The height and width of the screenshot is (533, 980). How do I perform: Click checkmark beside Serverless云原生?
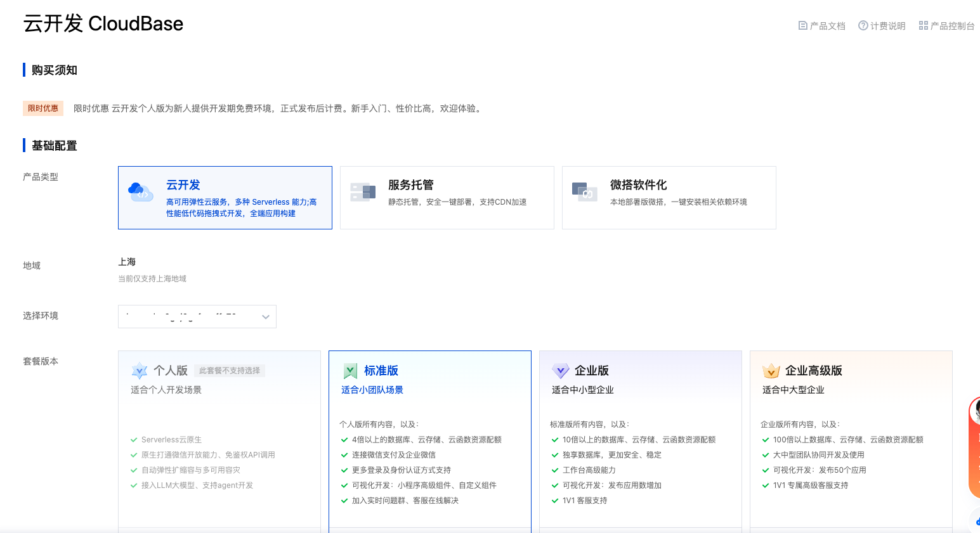click(134, 440)
